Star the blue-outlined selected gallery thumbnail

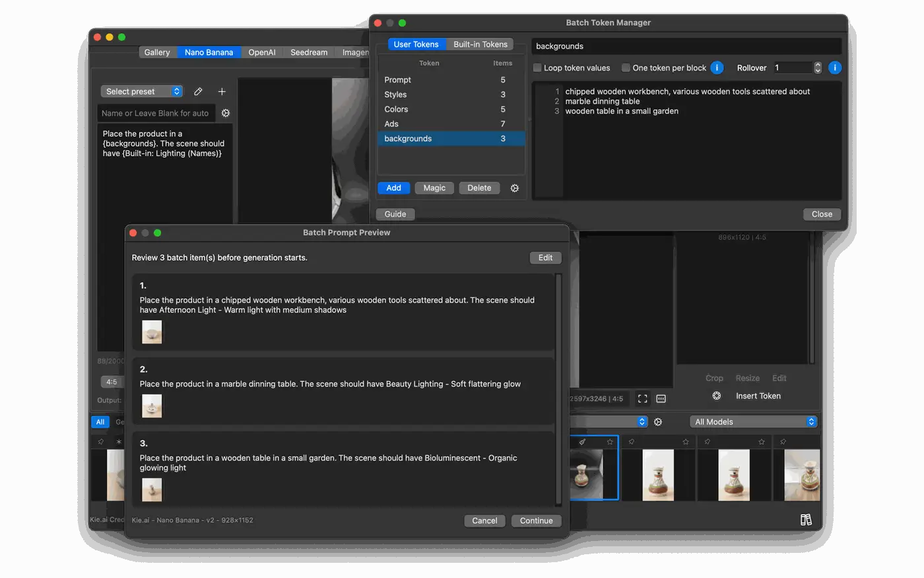[x=610, y=442]
